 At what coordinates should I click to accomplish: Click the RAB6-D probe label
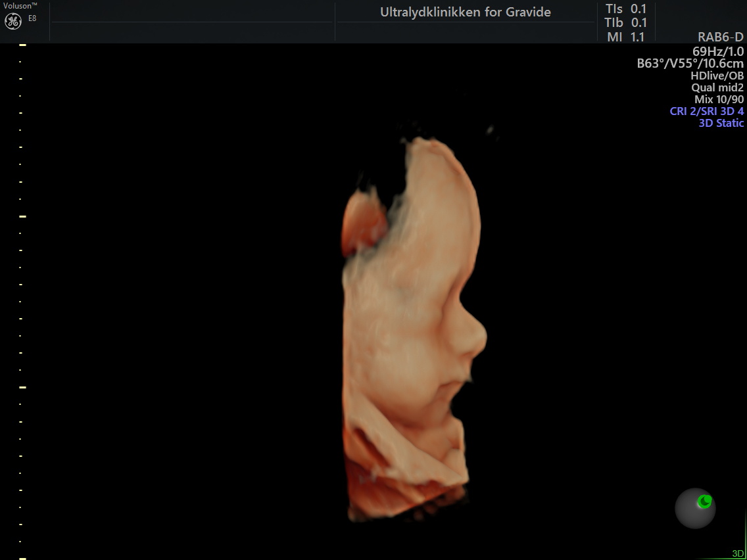click(720, 37)
